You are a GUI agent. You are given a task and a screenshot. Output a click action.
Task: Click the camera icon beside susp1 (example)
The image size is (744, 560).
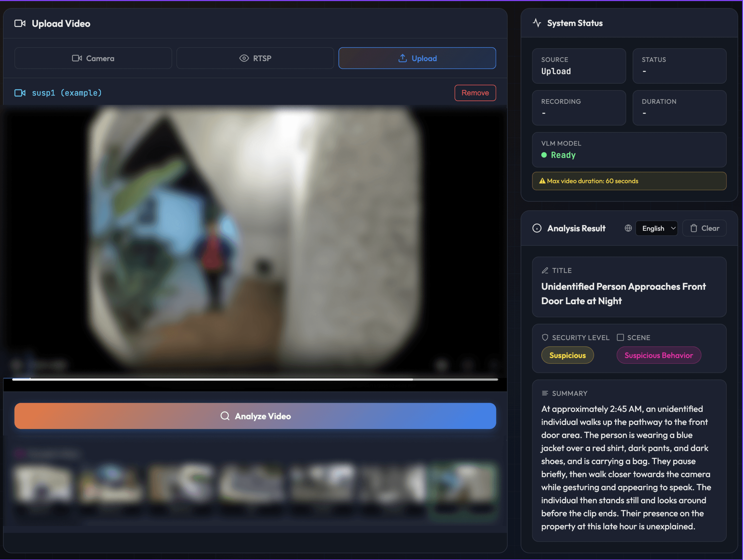20,93
